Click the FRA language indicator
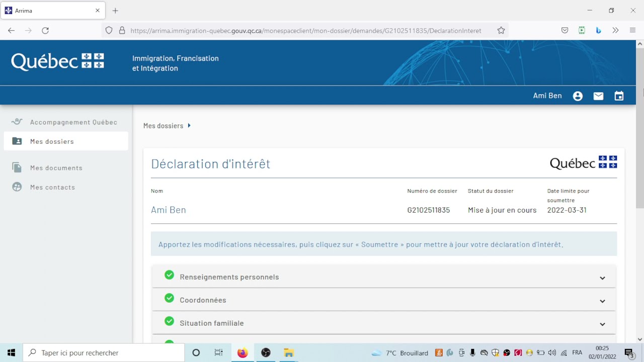644x362 pixels. click(577, 353)
